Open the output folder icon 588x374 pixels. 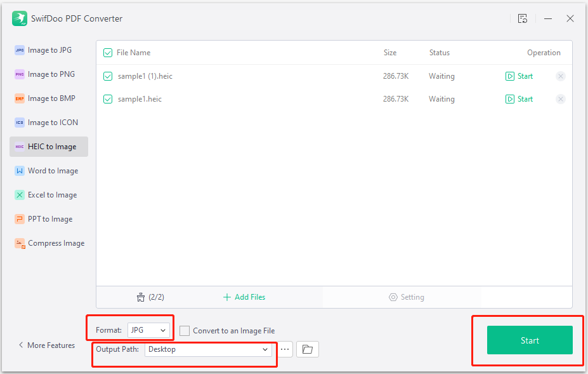pyautogui.click(x=308, y=349)
